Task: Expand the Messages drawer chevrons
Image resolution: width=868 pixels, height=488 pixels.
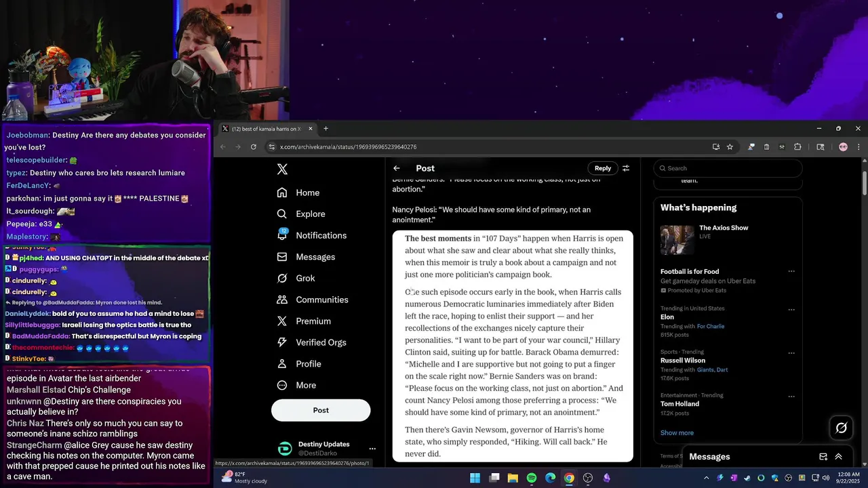Action: (838, 457)
